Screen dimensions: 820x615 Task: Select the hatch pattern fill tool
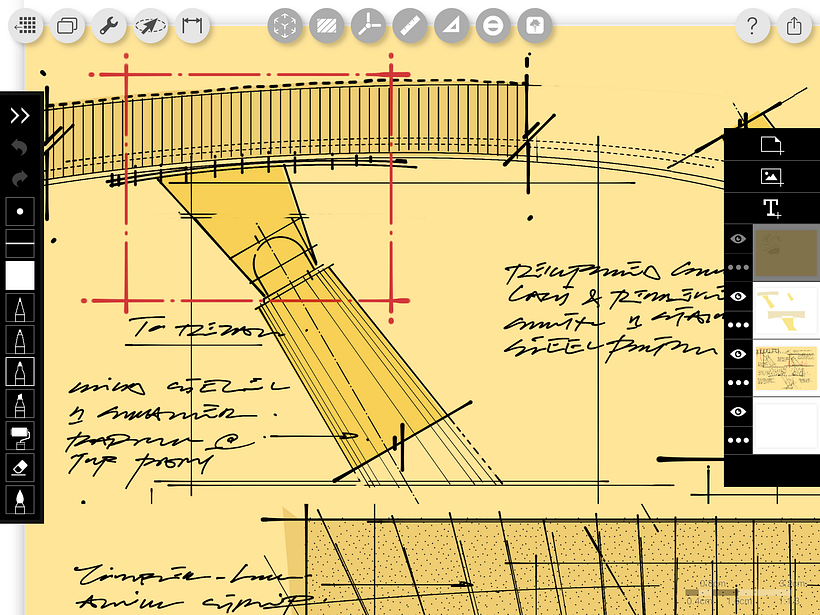[326, 25]
